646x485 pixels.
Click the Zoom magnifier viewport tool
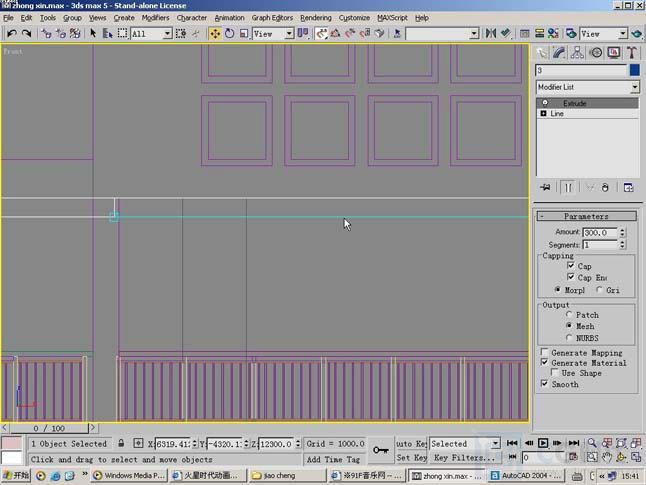coord(592,443)
